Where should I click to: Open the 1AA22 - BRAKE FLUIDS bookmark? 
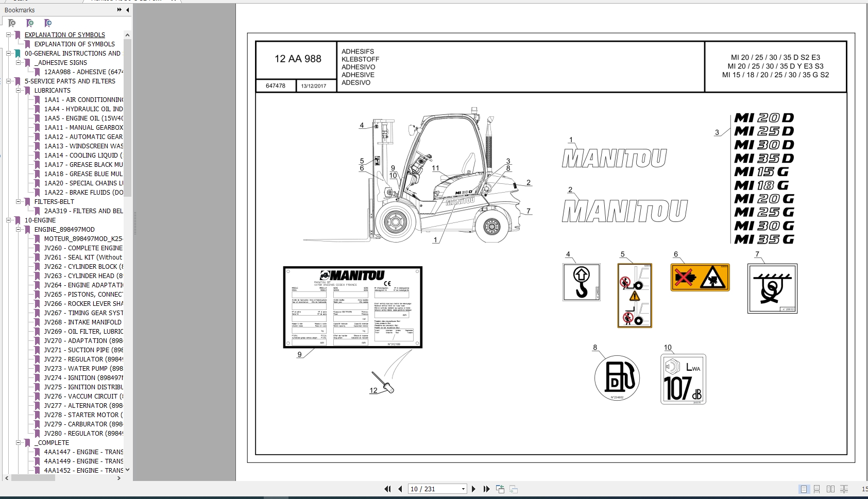(x=83, y=193)
